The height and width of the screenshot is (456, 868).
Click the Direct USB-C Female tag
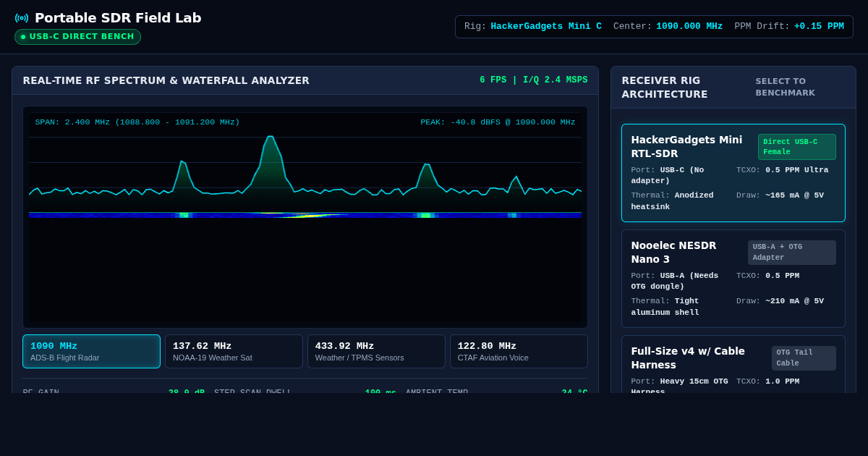click(x=796, y=147)
